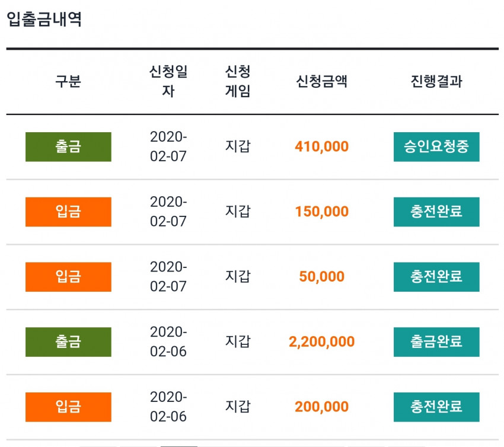The width and height of the screenshot is (504, 447).
Task: Click the 입출금내역 page title
Action: [44, 20]
